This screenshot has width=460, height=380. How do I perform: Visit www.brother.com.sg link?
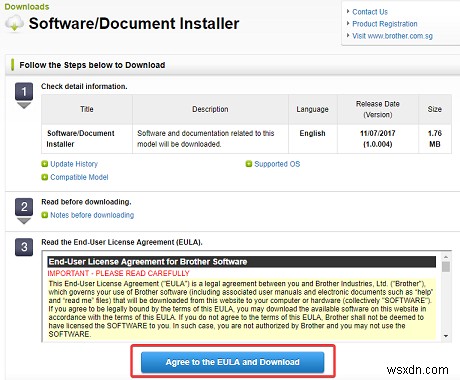click(392, 36)
